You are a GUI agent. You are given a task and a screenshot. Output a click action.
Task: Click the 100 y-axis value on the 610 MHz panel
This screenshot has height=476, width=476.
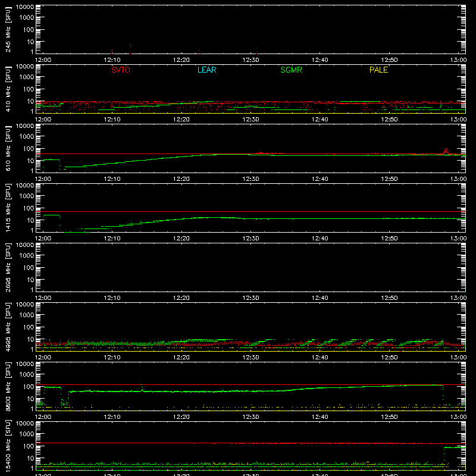click(29, 149)
